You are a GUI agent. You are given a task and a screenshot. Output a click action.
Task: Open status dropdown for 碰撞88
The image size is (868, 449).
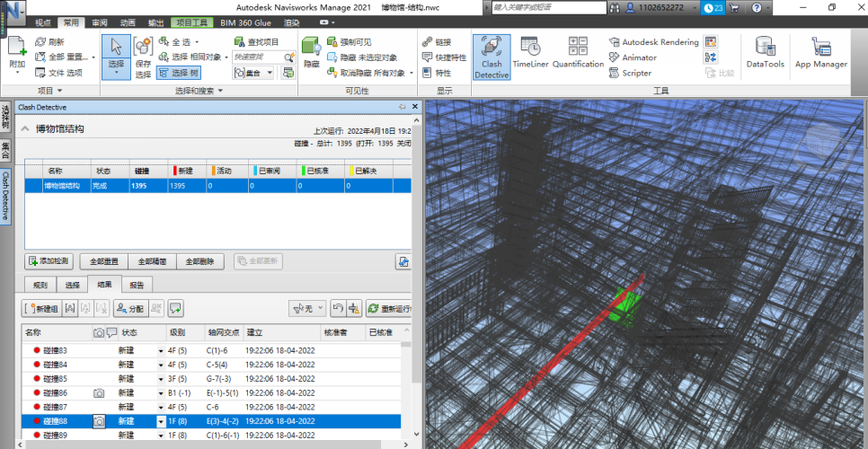(161, 421)
